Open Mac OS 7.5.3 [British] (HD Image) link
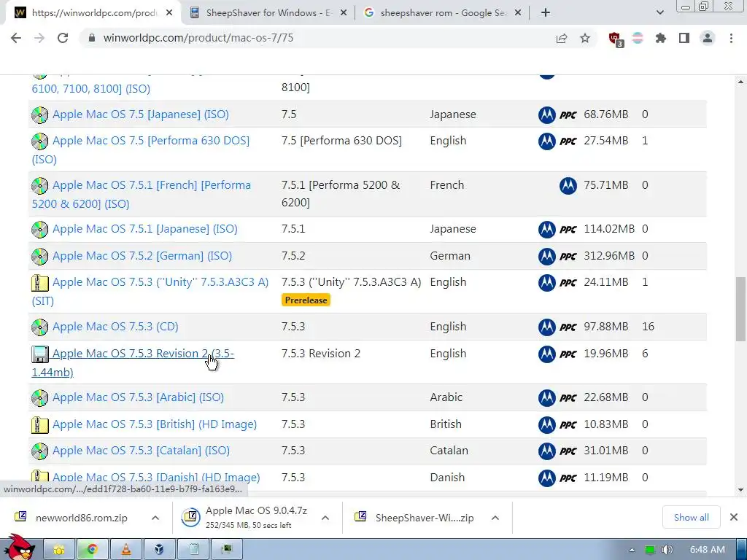Viewport: 747px width, 560px height. (155, 424)
